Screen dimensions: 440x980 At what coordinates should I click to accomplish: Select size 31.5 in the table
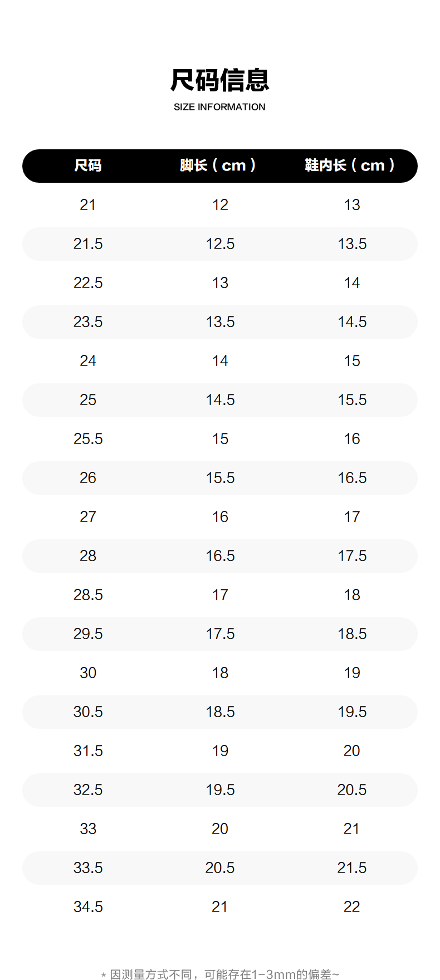(88, 751)
